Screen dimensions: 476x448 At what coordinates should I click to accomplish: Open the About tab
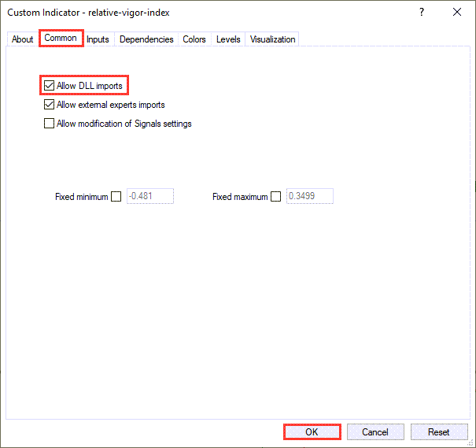click(x=23, y=39)
